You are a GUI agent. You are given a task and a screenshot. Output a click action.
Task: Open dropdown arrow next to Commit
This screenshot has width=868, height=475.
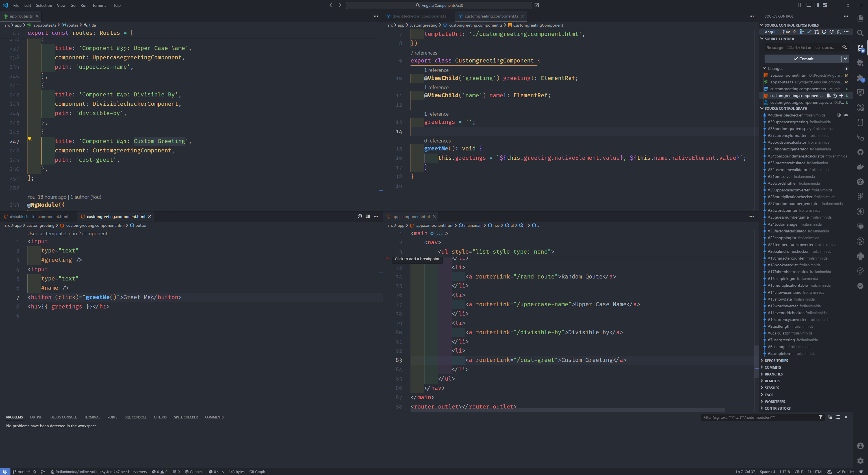pos(845,59)
